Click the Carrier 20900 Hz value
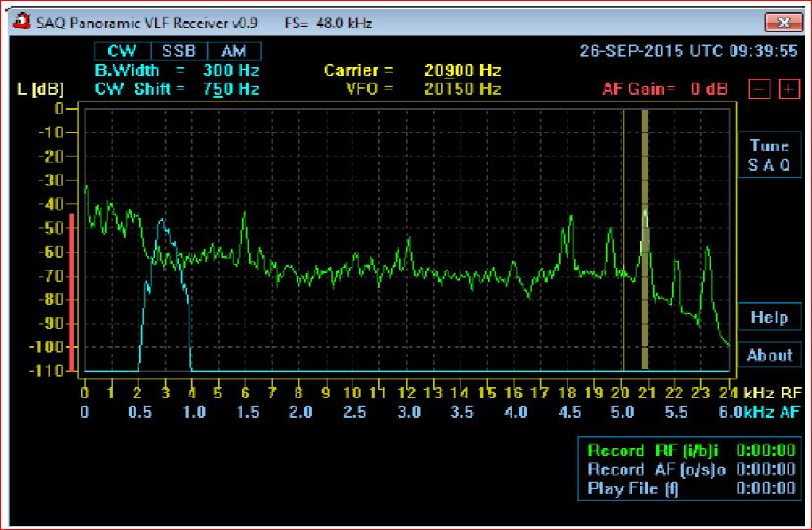The image size is (812, 530). (x=462, y=70)
